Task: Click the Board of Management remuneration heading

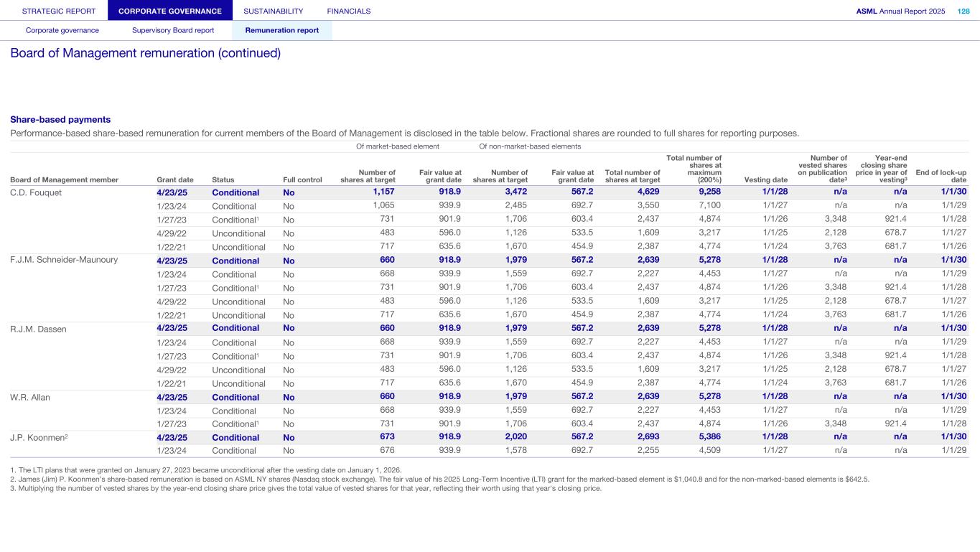Action: (145, 53)
